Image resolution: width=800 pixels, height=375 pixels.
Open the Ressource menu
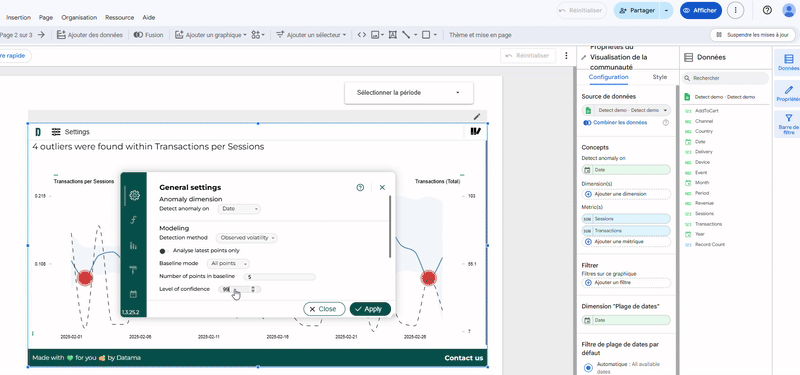click(119, 17)
